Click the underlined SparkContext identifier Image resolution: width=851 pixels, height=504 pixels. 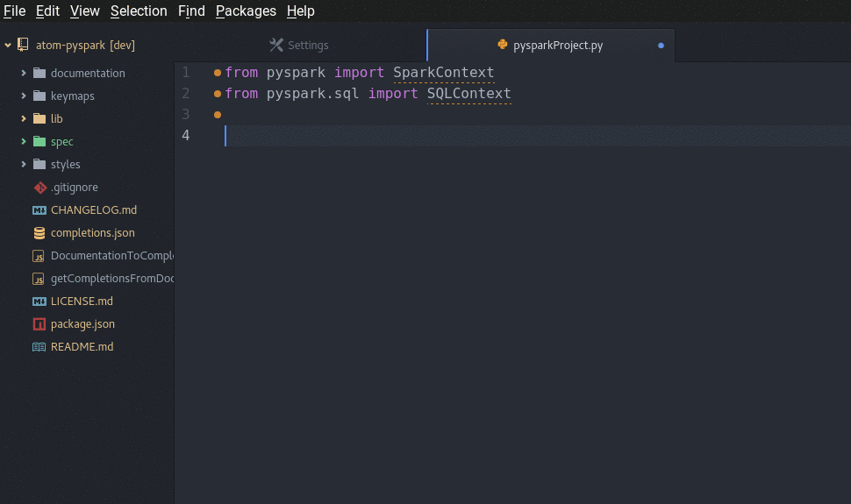(x=443, y=73)
